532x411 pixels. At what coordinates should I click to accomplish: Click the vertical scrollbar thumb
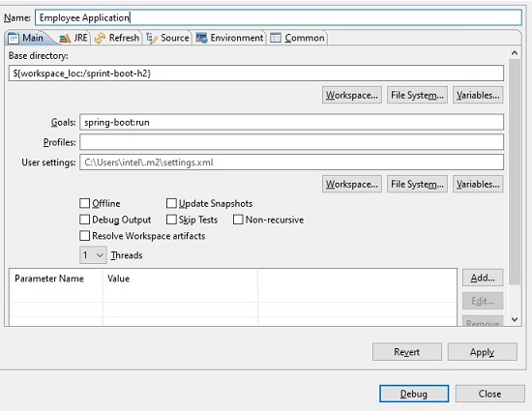coord(515,172)
